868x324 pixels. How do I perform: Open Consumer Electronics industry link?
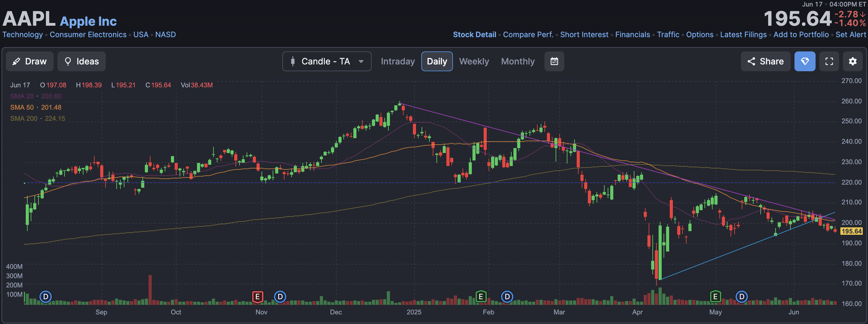pyautogui.click(x=88, y=35)
